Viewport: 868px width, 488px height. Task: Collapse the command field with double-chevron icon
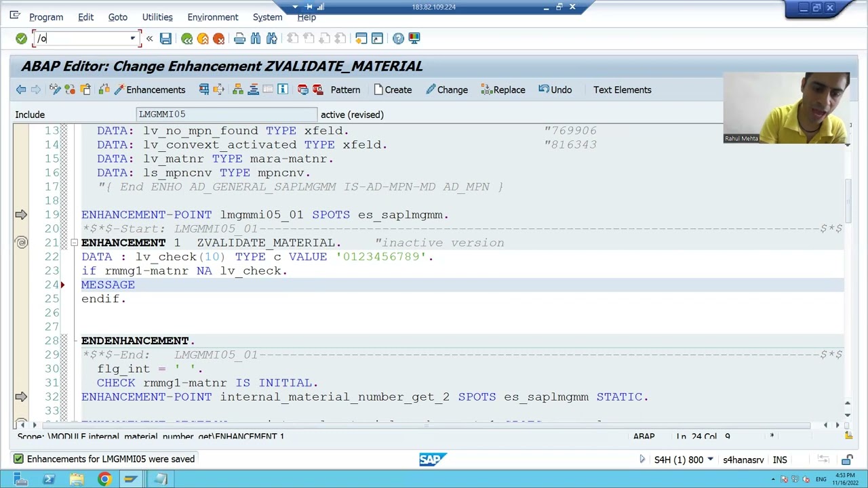coord(149,39)
